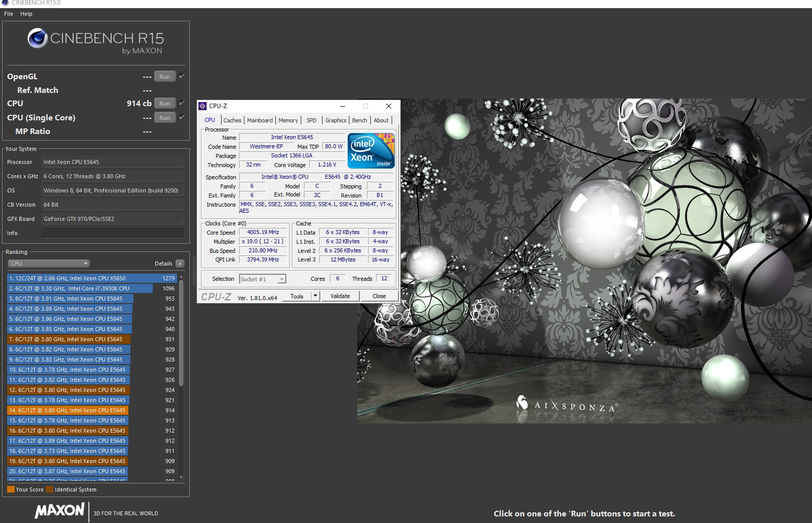The width and height of the screenshot is (812, 523).
Task: Click the CPU score 914 cb
Action: pyautogui.click(x=139, y=103)
